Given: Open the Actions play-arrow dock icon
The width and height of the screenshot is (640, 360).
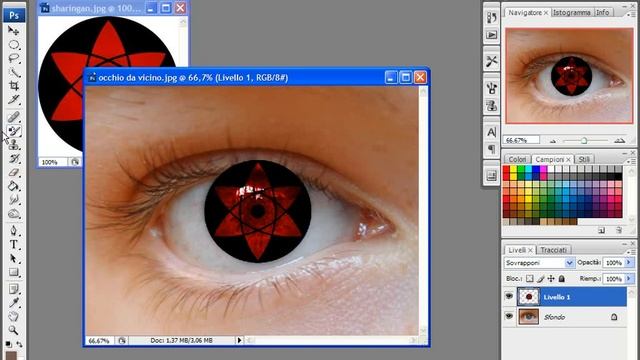Looking at the screenshot, I should point(491,35).
